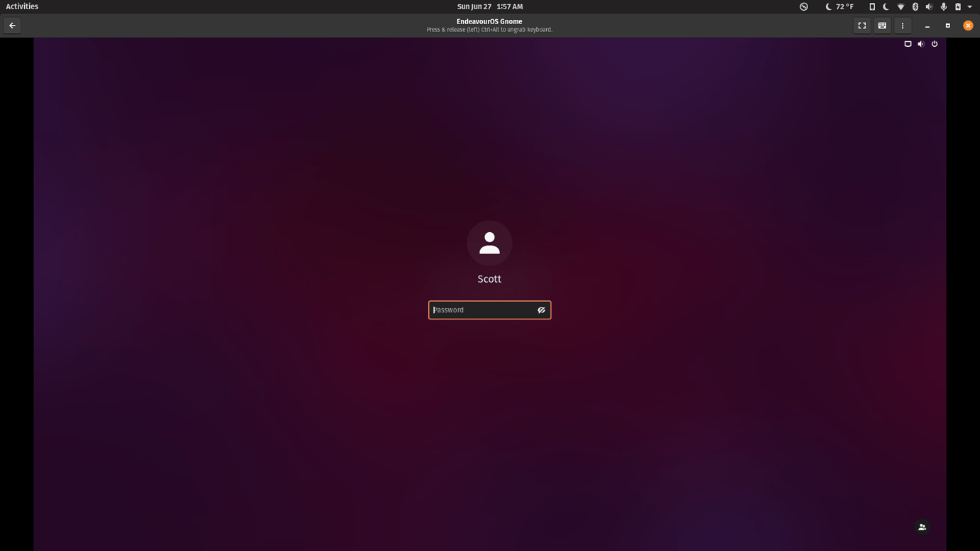The width and height of the screenshot is (980, 551).
Task: Open the Activities overview
Action: tap(21, 6)
